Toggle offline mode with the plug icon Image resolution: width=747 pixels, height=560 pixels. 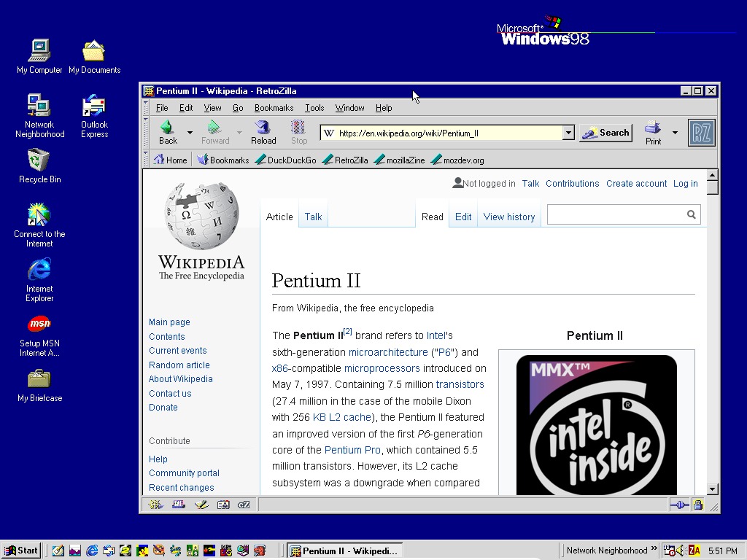tap(679, 504)
